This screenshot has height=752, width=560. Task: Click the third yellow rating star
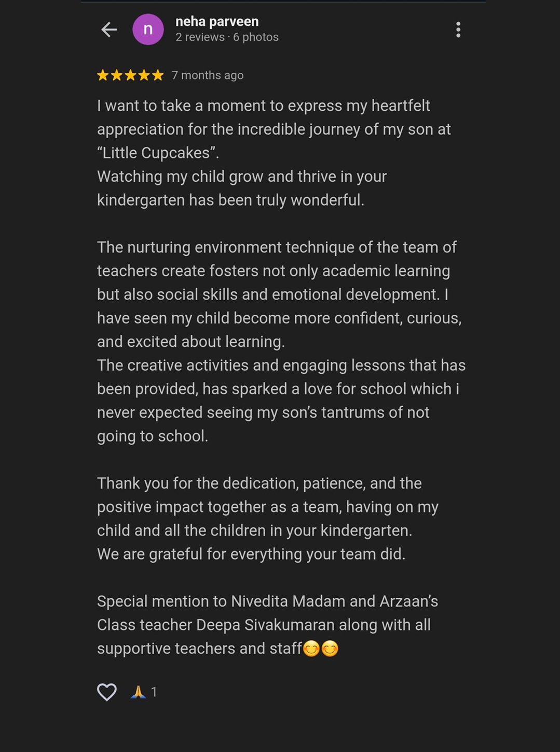pos(130,75)
